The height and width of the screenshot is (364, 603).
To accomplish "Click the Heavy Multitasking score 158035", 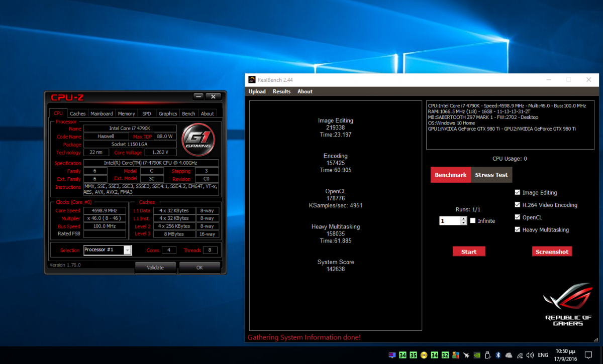I will 336,233.
